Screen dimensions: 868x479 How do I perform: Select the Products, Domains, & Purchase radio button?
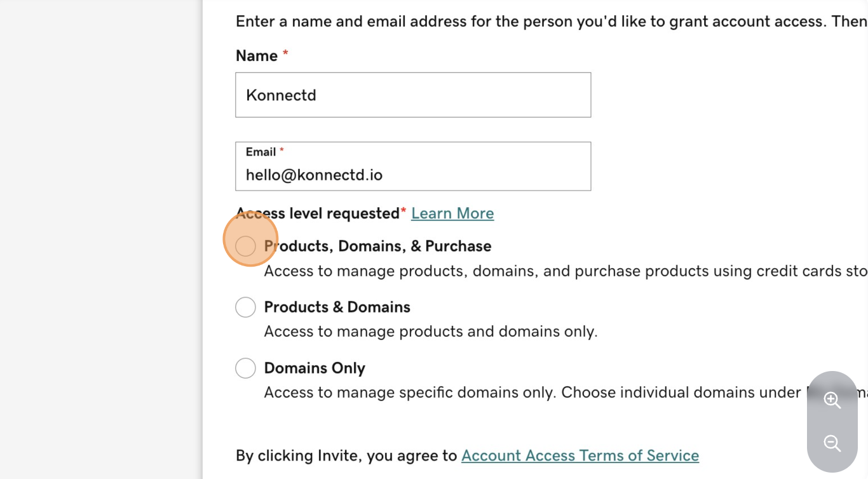(x=245, y=246)
